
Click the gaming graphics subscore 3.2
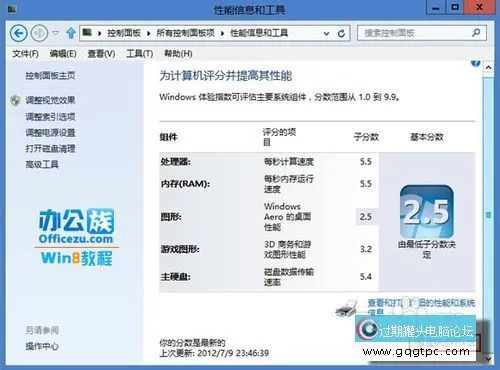[x=366, y=249]
